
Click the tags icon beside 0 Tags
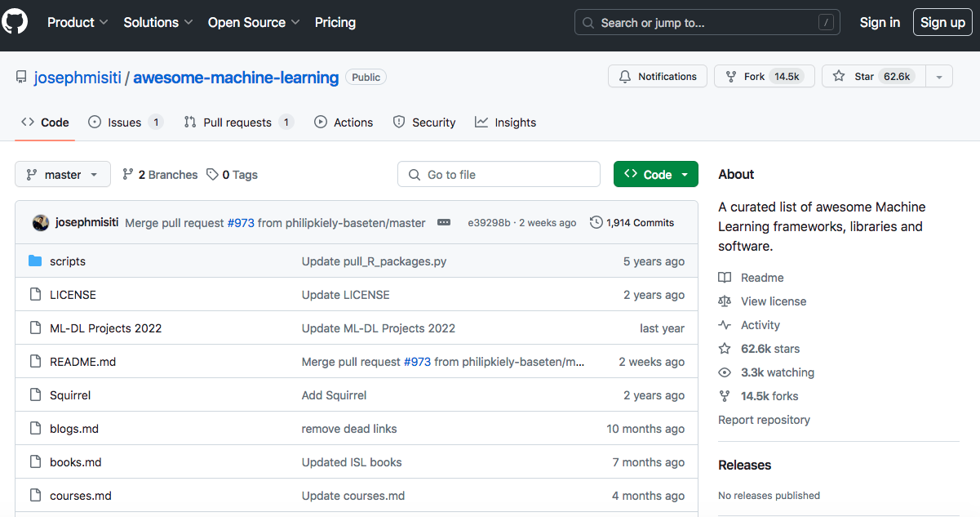211,174
